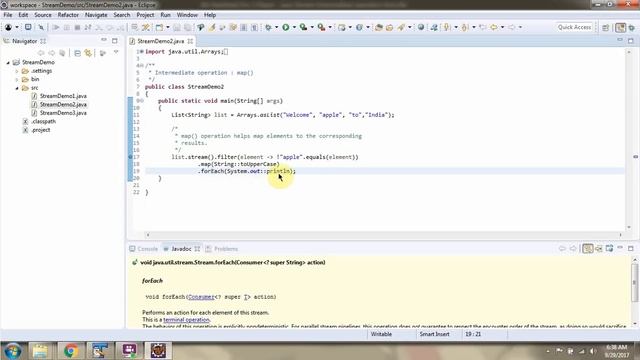Viewport: 640px width, 360px height.
Task: Click the External Tools run icon
Action: coord(322,27)
